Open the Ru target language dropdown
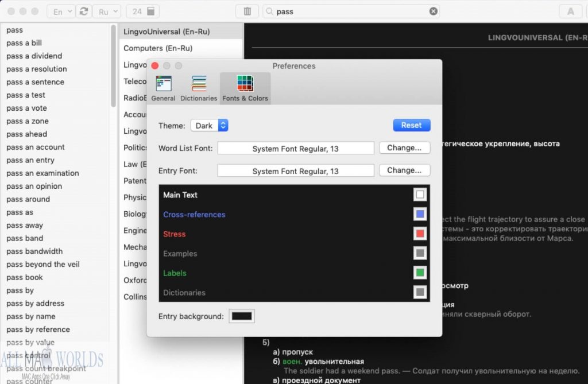 pos(107,11)
